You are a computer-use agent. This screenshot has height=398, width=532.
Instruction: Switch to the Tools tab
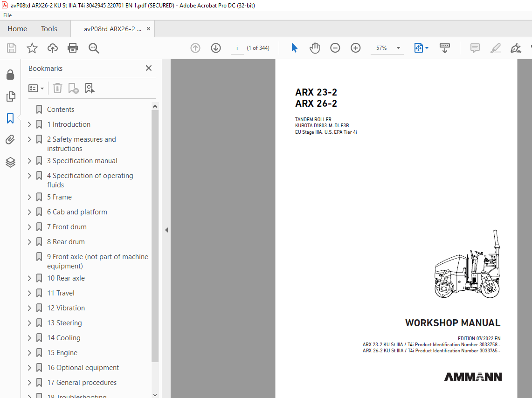(49, 29)
